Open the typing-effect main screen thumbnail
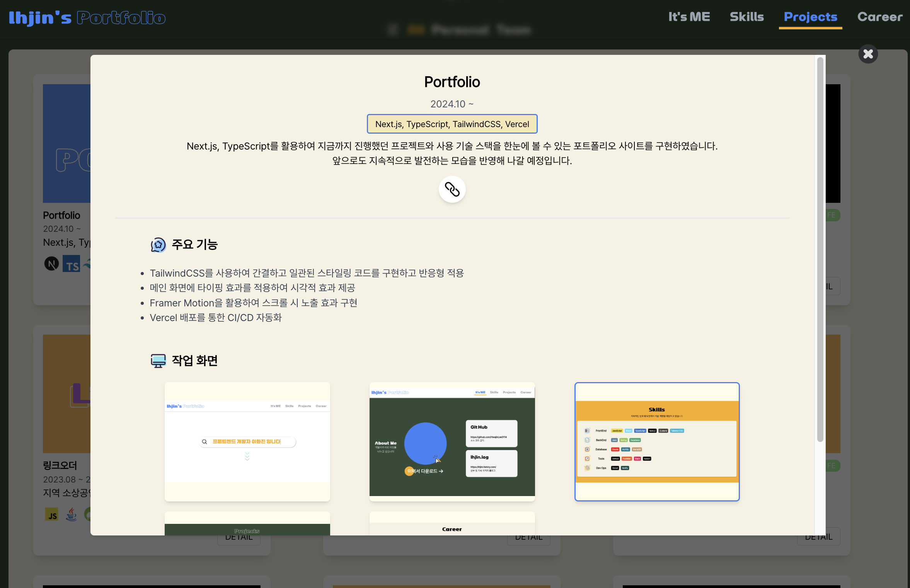The image size is (910, 588). point(247,442)
